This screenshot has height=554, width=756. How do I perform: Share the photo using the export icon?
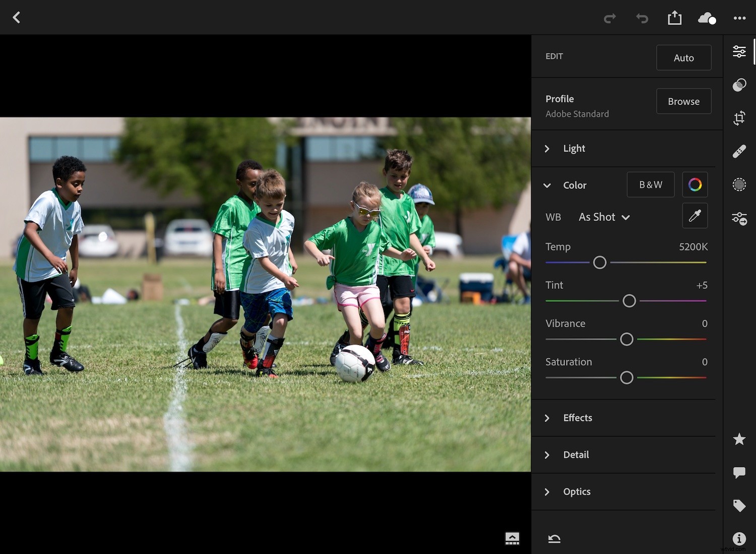coord(675,17)
